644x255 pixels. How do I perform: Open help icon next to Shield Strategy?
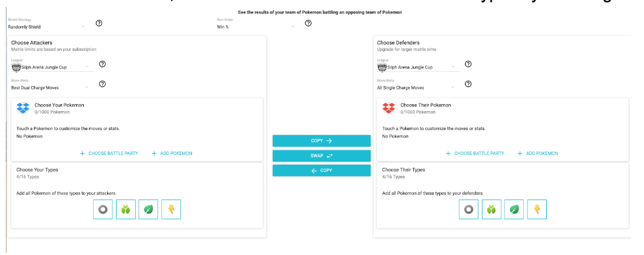pos(99,23)
